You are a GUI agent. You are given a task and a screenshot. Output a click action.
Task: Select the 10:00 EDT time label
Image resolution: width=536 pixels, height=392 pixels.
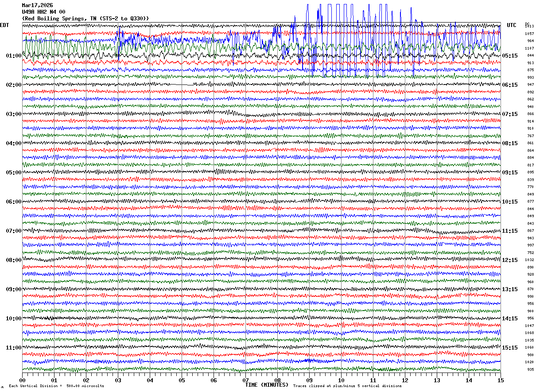[14, 319]
